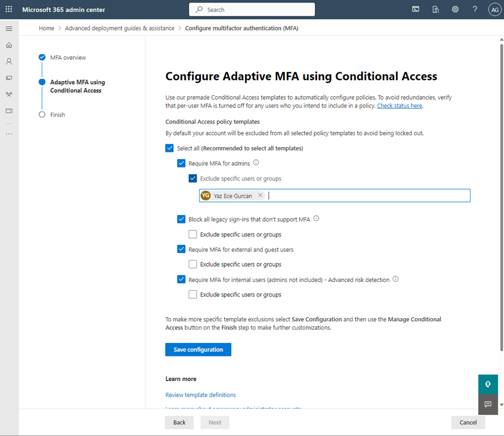Open Devices sidebar icon
The image size is (504, 436).
tap(9, 78)
